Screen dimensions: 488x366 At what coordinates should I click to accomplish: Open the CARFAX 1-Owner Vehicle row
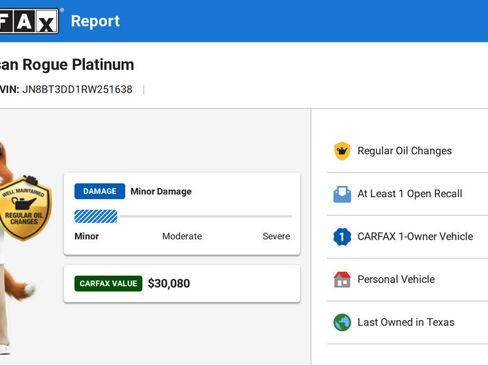408,237
